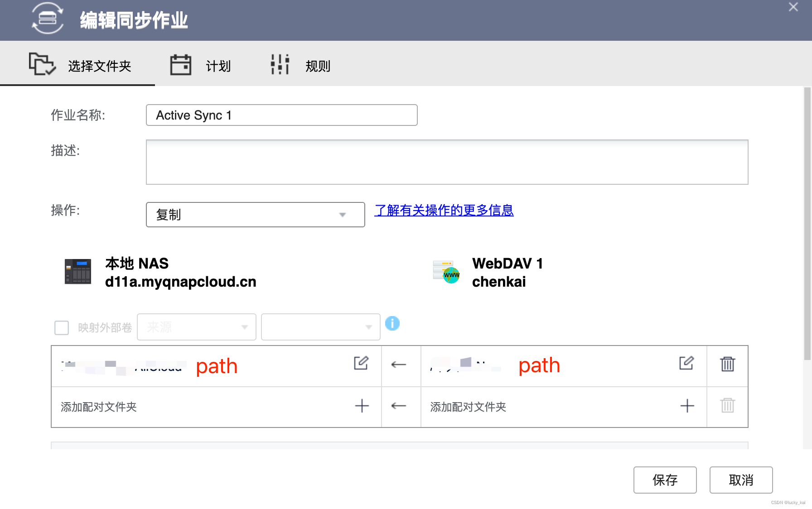Screen dimensions: 812x509
Task: Close the 编辑同步作业 dialog
Action: [793, 7]
